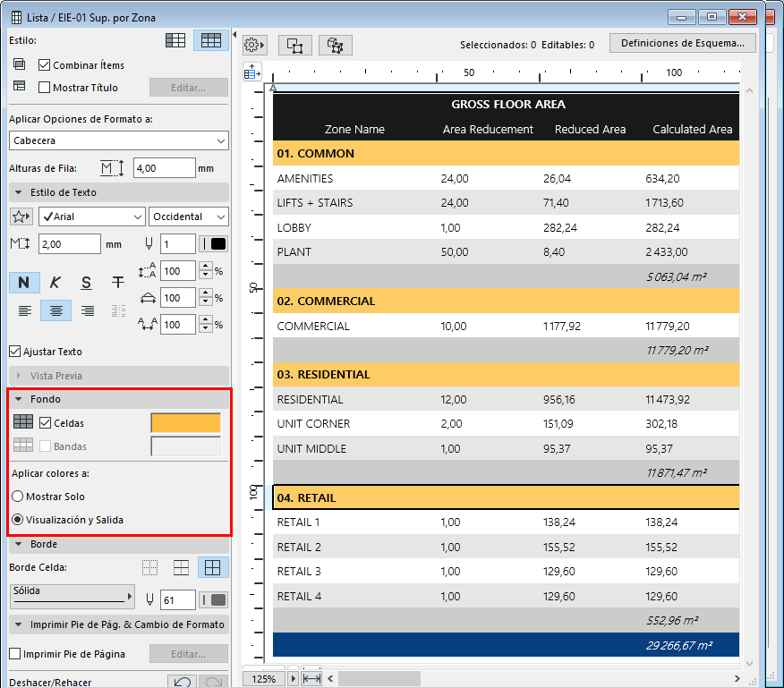
Task: Apply strikethrough text formatting
Action: (x=117, y=283)
